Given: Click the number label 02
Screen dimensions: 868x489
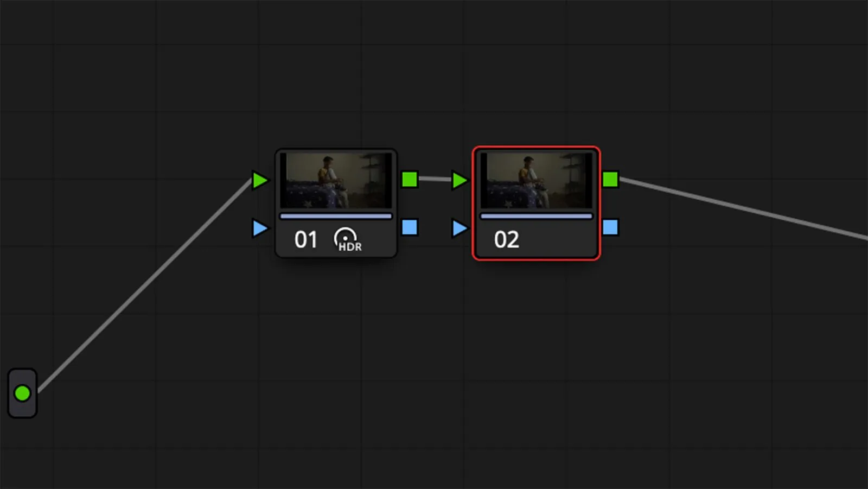Looking at the screenshot, I should [x=506, y=239].
